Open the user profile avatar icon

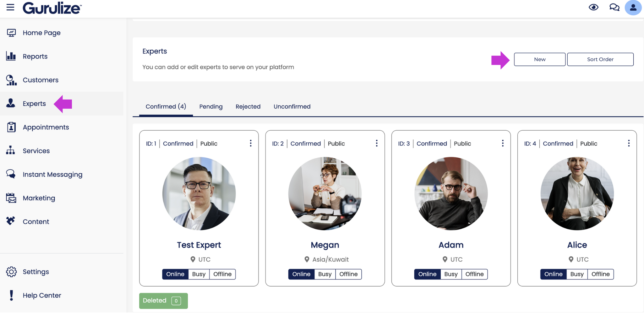(633, 8)
